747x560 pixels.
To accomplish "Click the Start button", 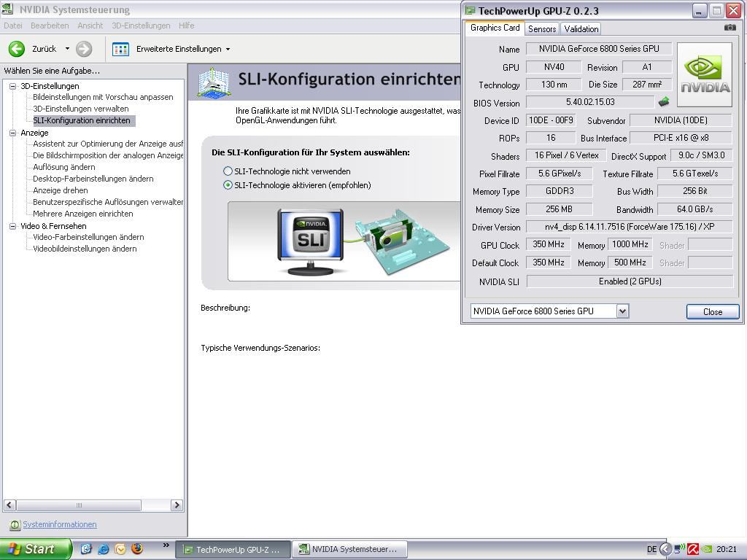I will point(36,549).
